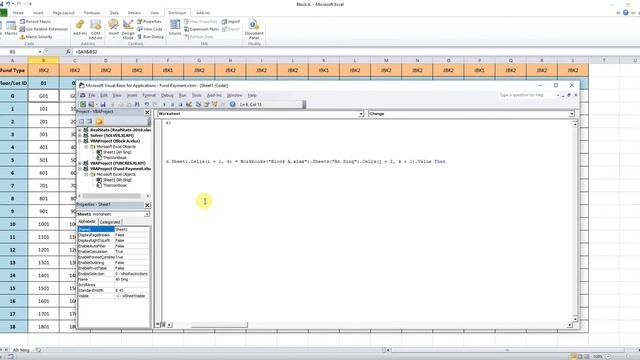Click COM Add-Ins icon in Excel ribbon

96,29
